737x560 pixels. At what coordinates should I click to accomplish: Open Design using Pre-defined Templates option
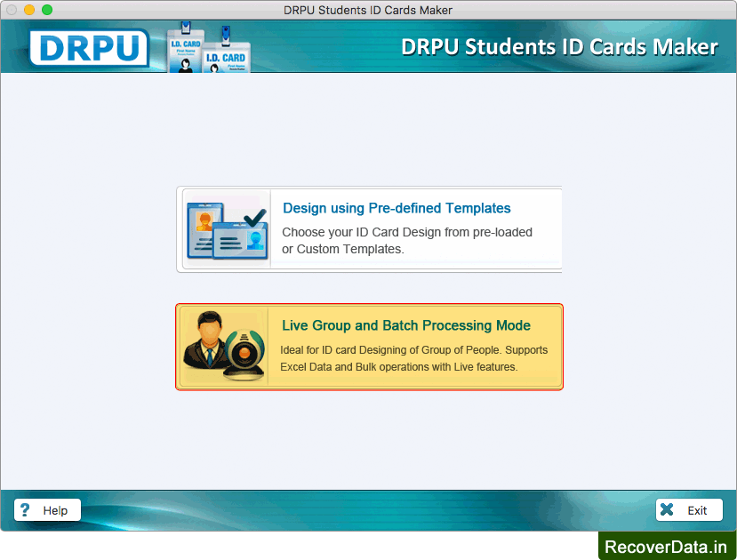pyautogui.click(x=369, y=229)
